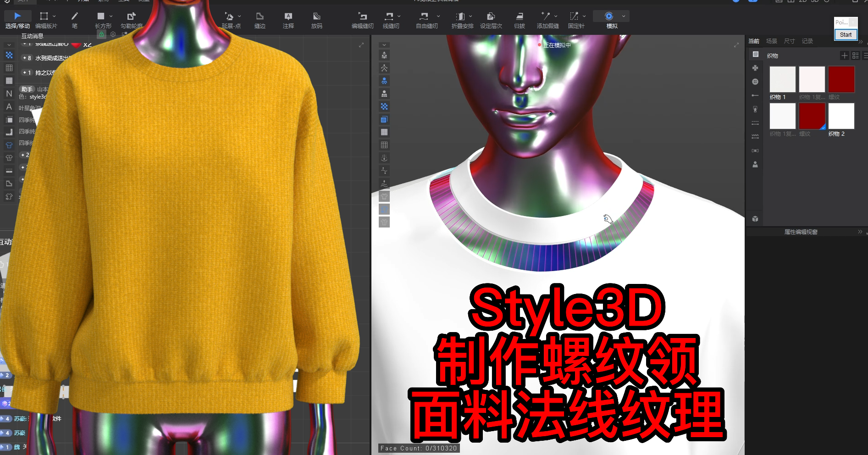Image resolution: width=868 pixels, height=455 pixels.
Task: Select the 织物 1复... swatch in top row
Action: point(812,79)
